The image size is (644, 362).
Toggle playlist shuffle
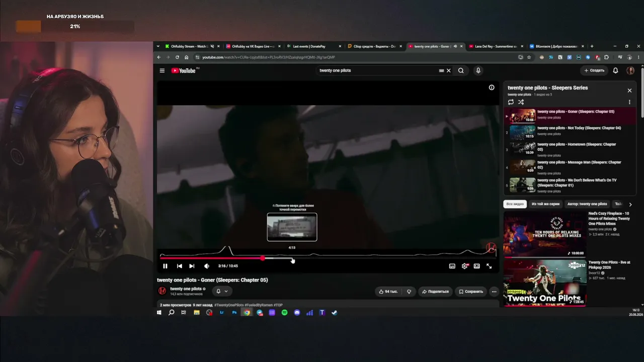pos(521,102)
